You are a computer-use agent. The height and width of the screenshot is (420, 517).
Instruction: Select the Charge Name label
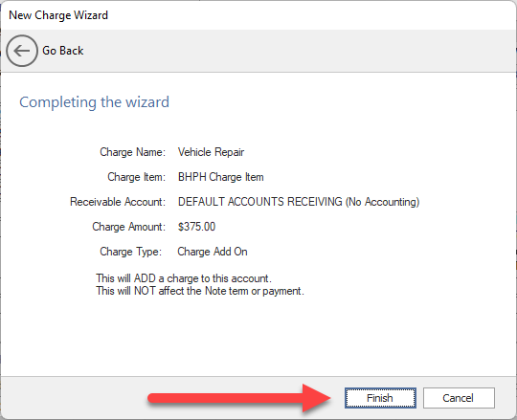click(132, 152)
